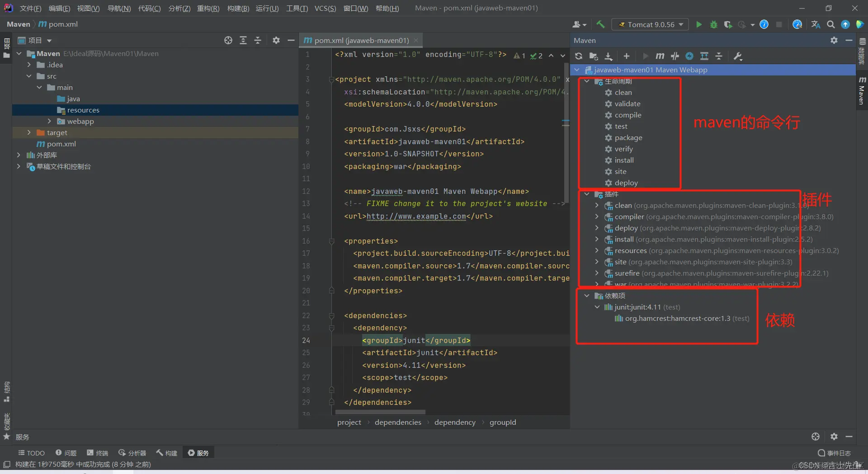Expand all in project panel

(243, 40)
